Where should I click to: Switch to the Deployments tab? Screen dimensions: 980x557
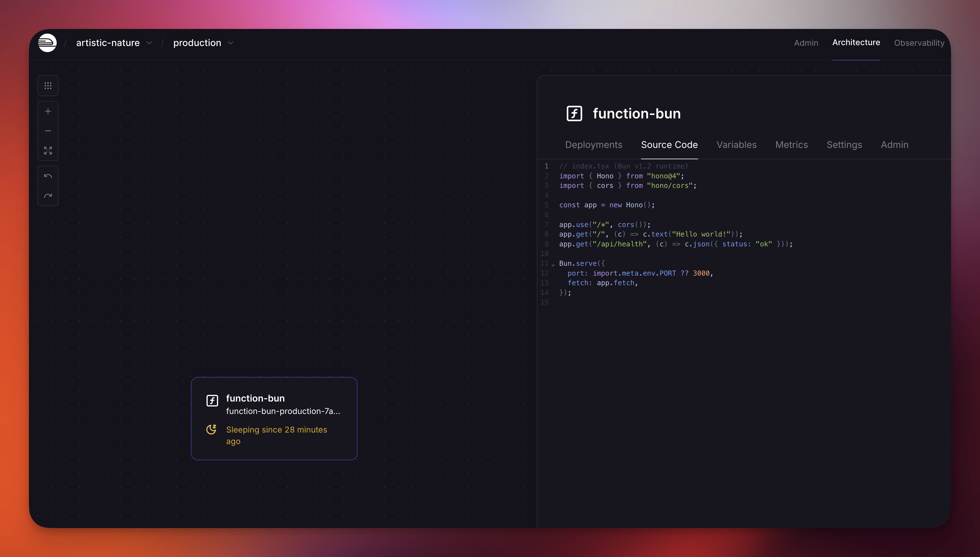point(594,145)
